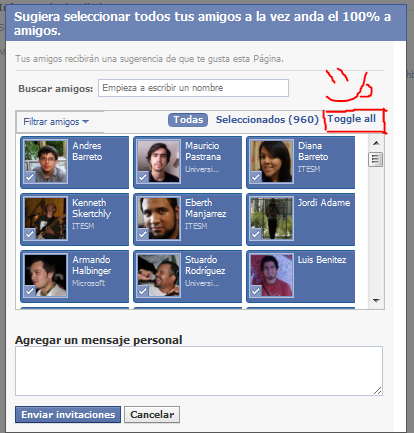Deselect Stuardo Rodríguez friend tile

187,276
